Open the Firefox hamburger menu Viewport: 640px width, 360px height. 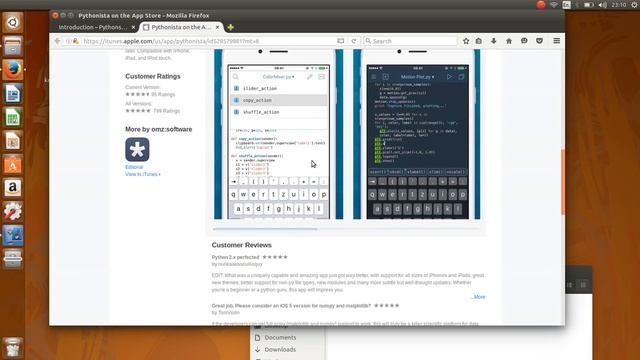click(x=556, y=41)
